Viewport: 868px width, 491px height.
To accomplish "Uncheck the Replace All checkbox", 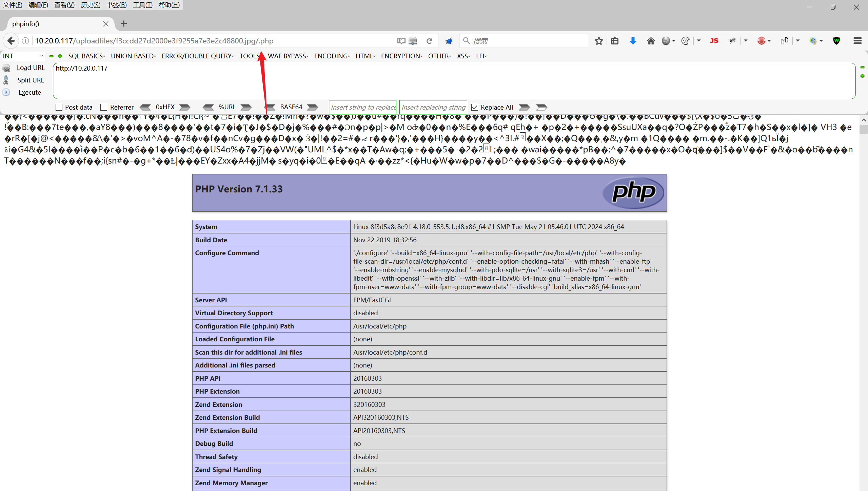I will (475, 107).
